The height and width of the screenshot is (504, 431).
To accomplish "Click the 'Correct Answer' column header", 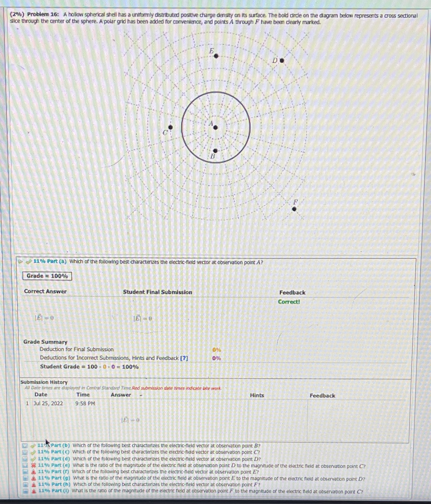I will [x=45, y=291].
